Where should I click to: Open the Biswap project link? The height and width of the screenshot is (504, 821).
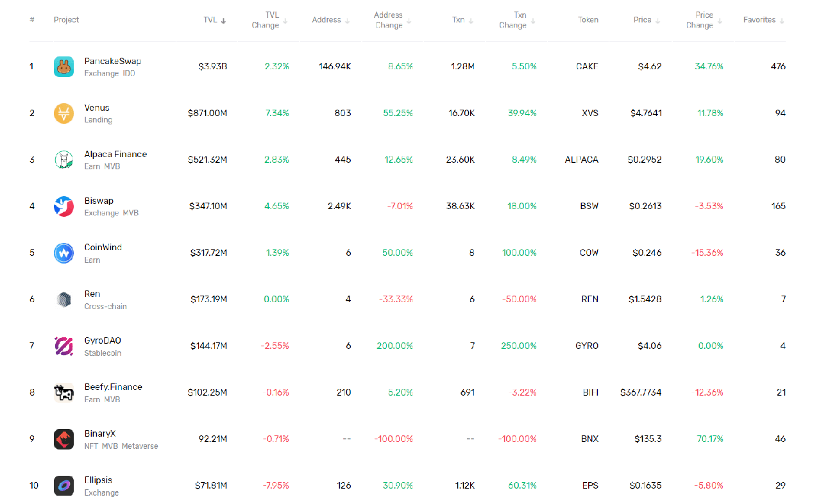(x=99, y=201)
